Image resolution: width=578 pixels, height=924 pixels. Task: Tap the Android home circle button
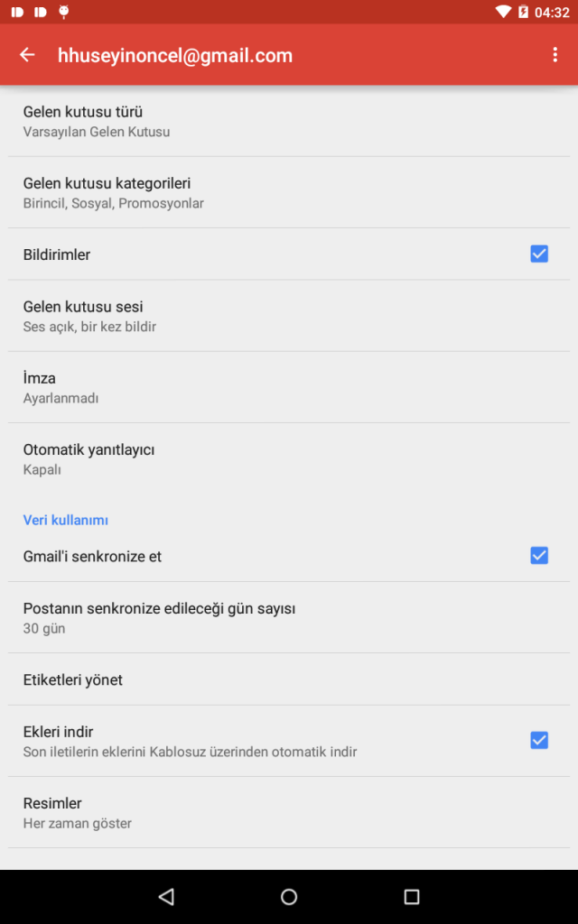coord(289,897)
